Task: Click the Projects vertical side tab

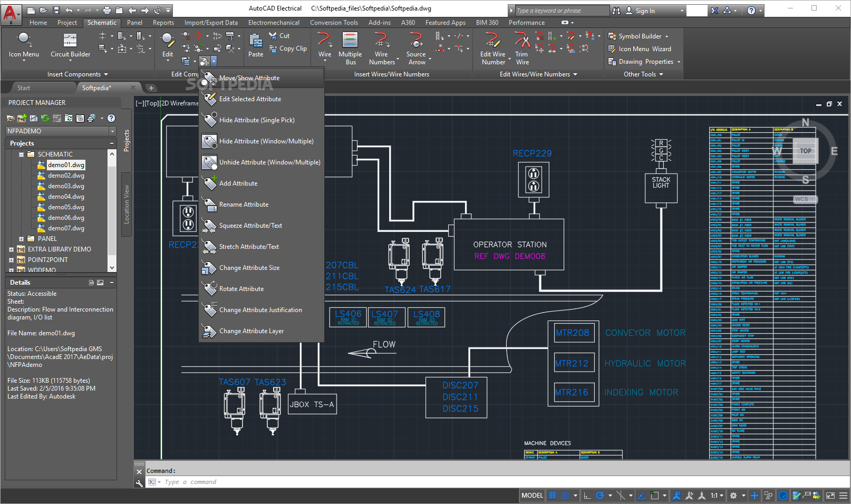Action: coord(126,140)
